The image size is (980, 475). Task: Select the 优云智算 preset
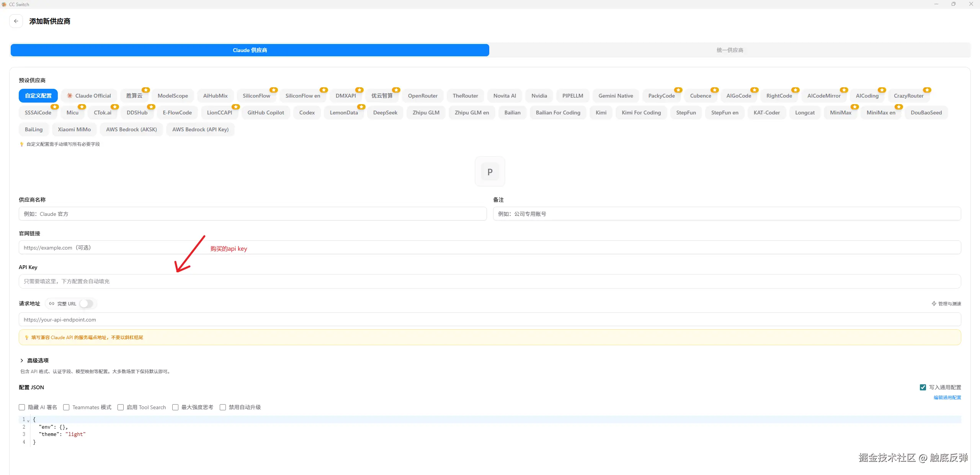tap(382, 96)
